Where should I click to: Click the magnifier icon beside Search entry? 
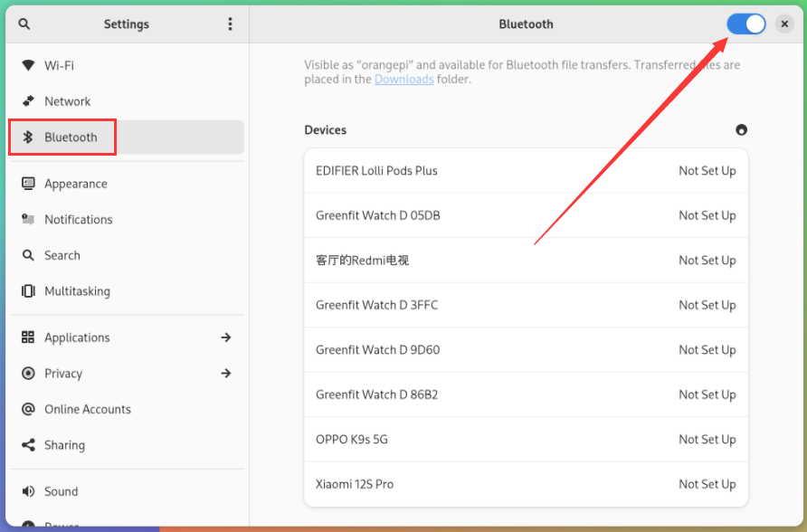(28, 255)
